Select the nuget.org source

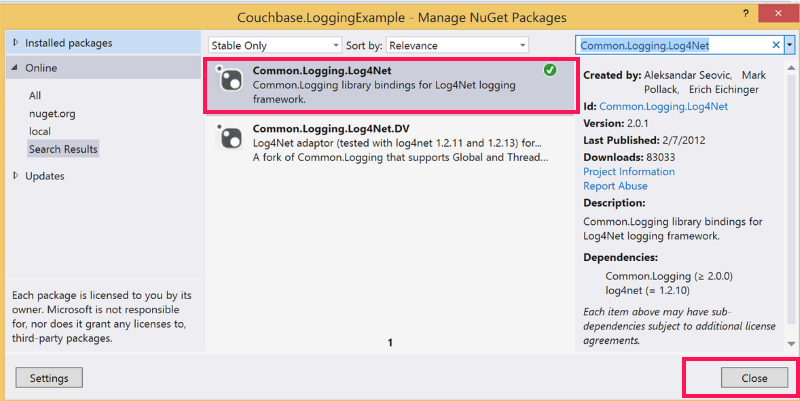click(x=52, y=113)
